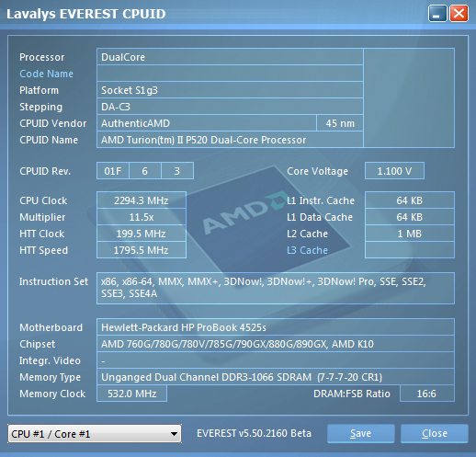Click the DA-C3 stepping value

click(230, 107)
